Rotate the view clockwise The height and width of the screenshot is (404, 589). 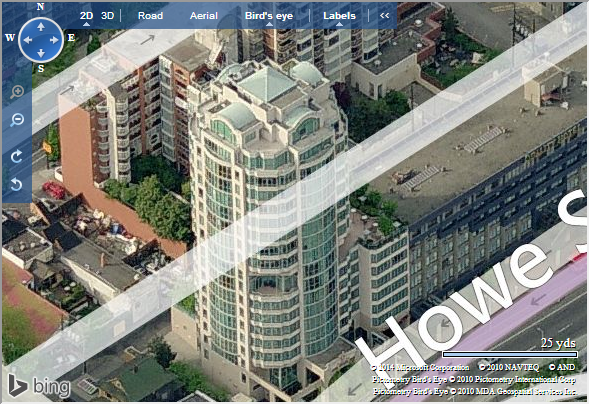point(17,156)
